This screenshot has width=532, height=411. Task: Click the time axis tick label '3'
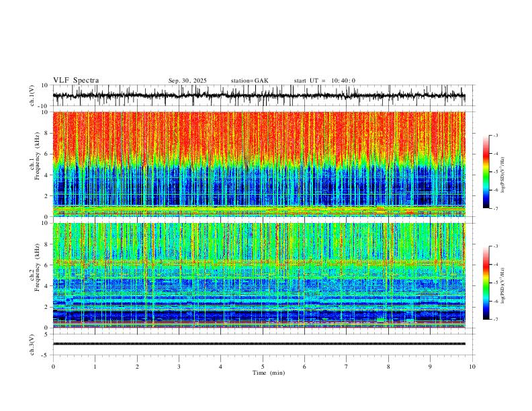point(179,367)
